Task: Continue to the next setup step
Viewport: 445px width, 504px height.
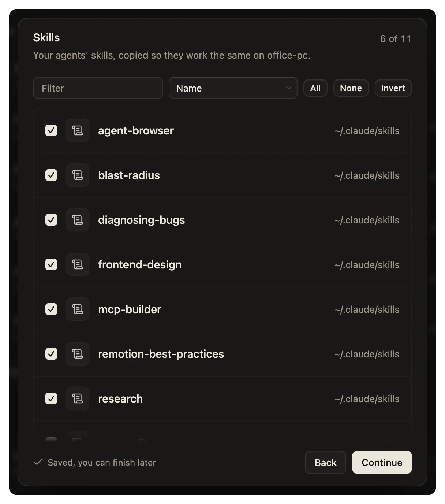Action: tap(382, 462)
